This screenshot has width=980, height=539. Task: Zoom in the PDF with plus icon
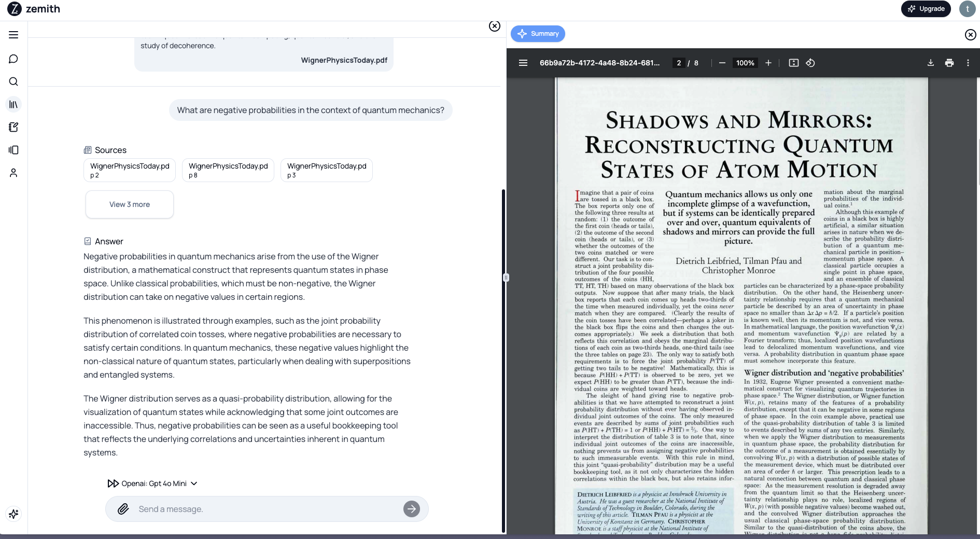click(x=768, y=63)
